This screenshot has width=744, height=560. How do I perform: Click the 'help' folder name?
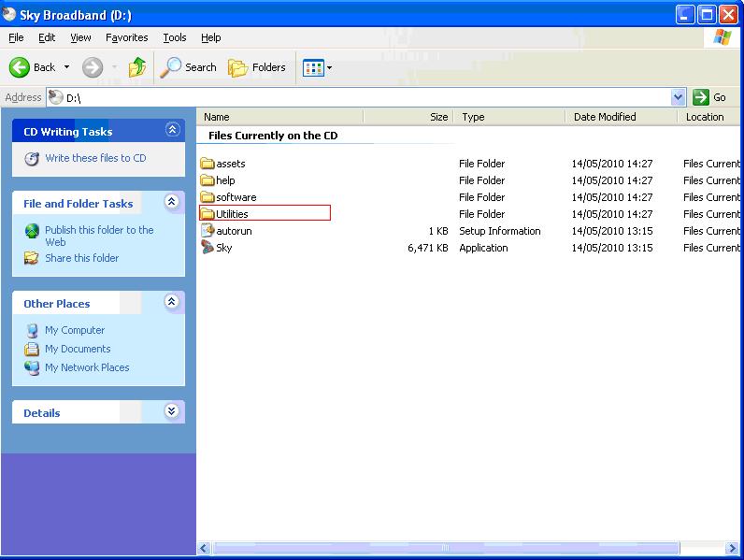point(225,180)
